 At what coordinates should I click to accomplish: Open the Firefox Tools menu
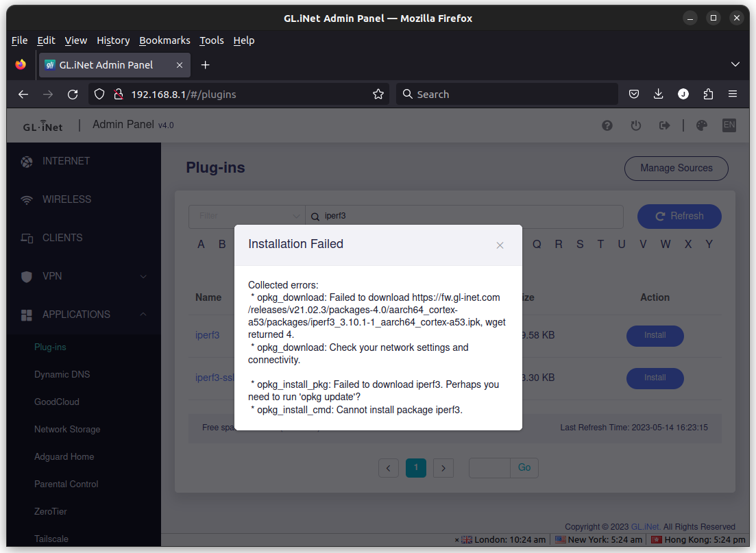[x=212, y=40]
